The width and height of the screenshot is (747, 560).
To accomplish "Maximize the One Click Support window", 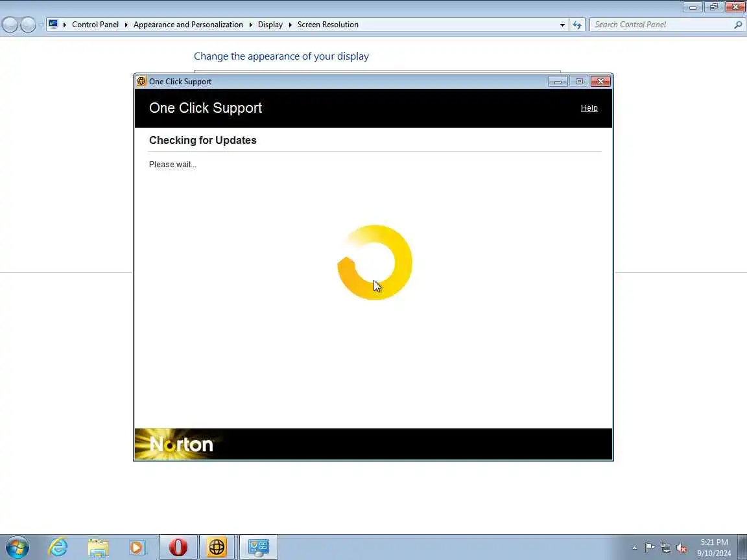I will point(579,82).
